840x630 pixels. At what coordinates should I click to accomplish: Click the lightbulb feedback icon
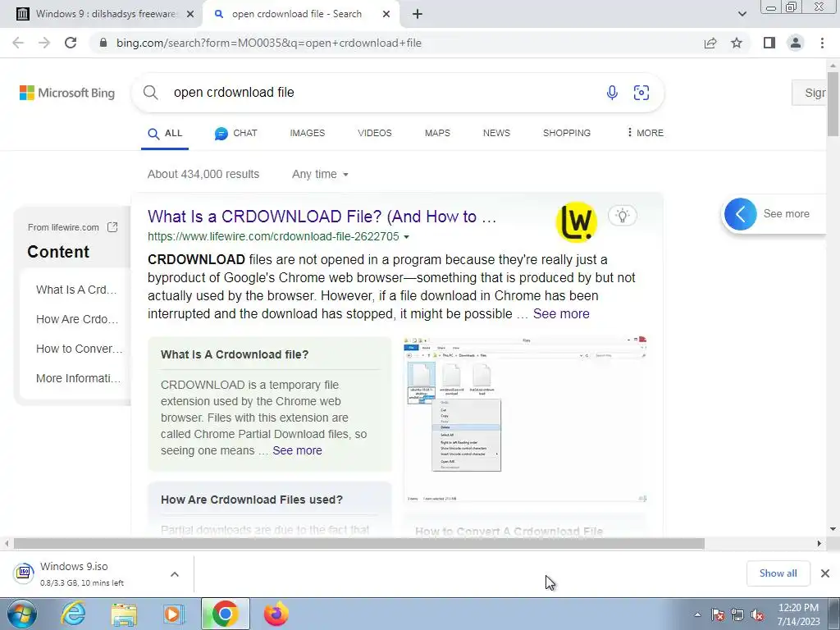click(x=622, y=216)
